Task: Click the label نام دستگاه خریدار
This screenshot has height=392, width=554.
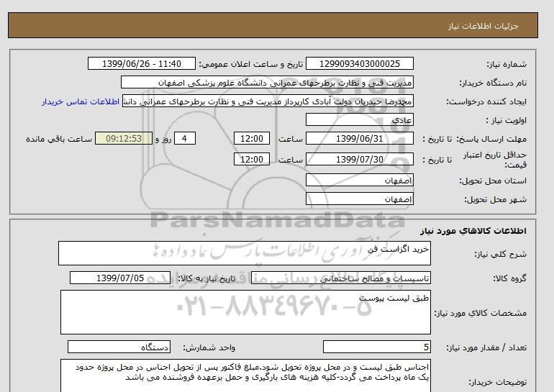Action: coord(493,83)
